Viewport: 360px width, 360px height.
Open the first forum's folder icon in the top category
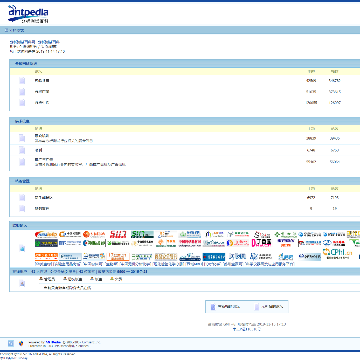coord(22,80)
